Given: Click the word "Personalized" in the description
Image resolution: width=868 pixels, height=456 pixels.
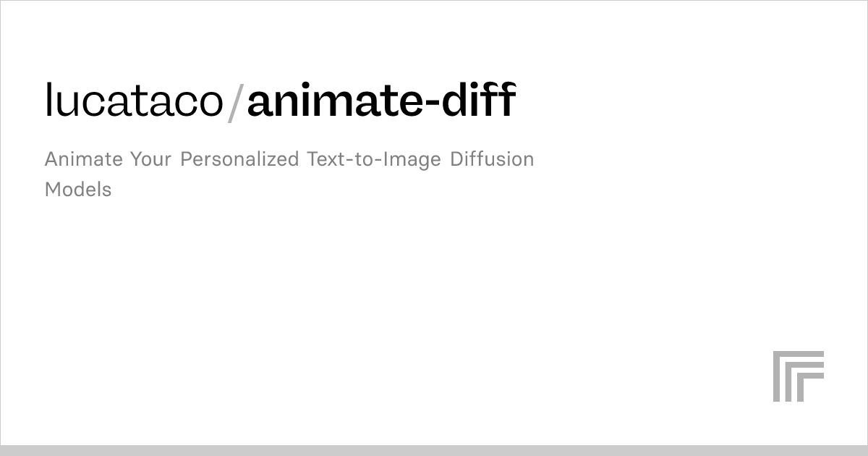Looking at the screenshot, I should click(239, 159).
